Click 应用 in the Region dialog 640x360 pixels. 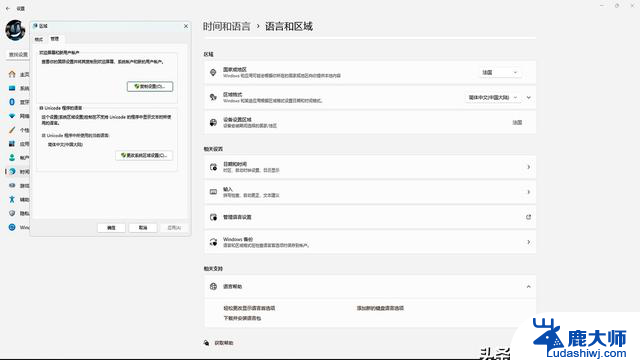tap(174, 228)
